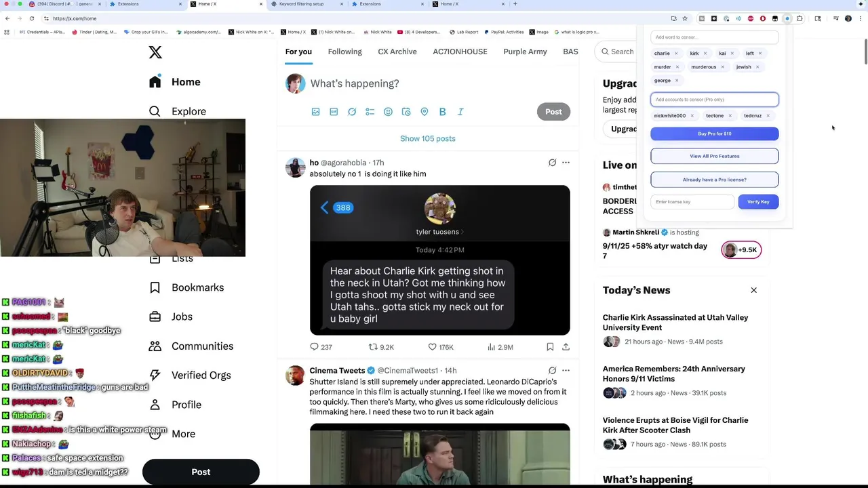The height and width of the screenshot is (488, 868).
Task: Bookmark ho's post
Action: [550, 347]
